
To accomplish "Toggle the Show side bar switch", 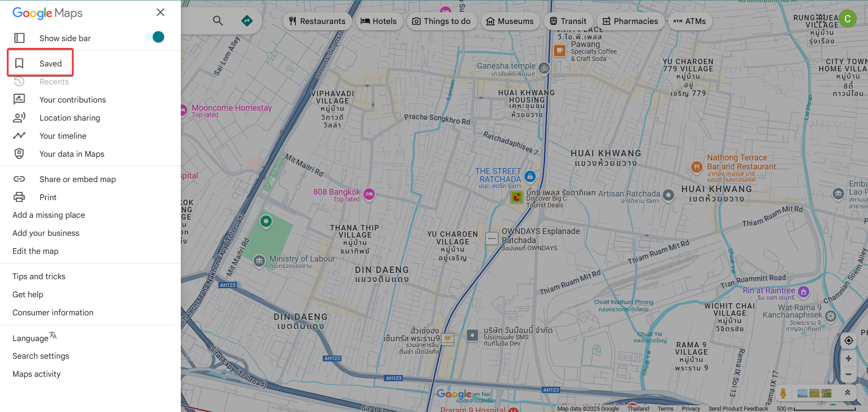I will point(154,37).
